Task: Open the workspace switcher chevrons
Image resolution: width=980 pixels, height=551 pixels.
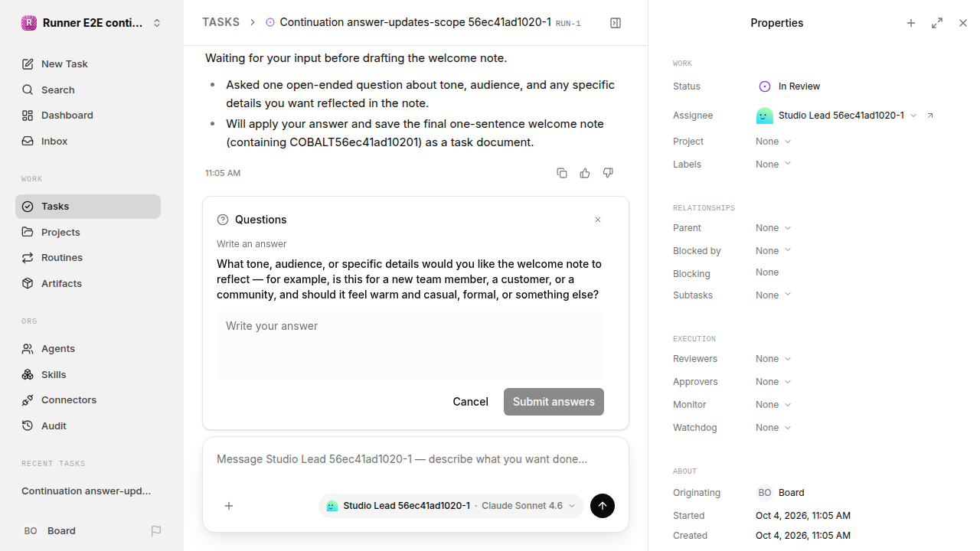Action: point(157,23)
